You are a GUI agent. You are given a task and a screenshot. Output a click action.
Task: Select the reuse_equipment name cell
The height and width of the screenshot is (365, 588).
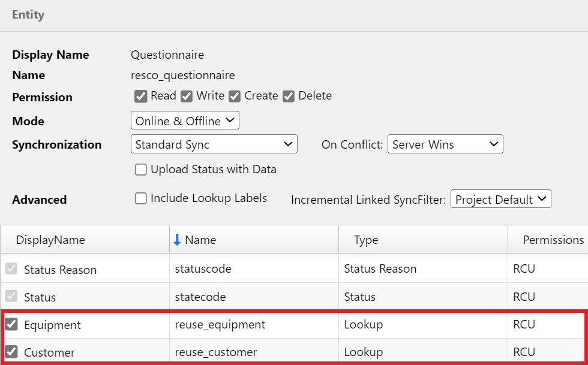point(220,325)
